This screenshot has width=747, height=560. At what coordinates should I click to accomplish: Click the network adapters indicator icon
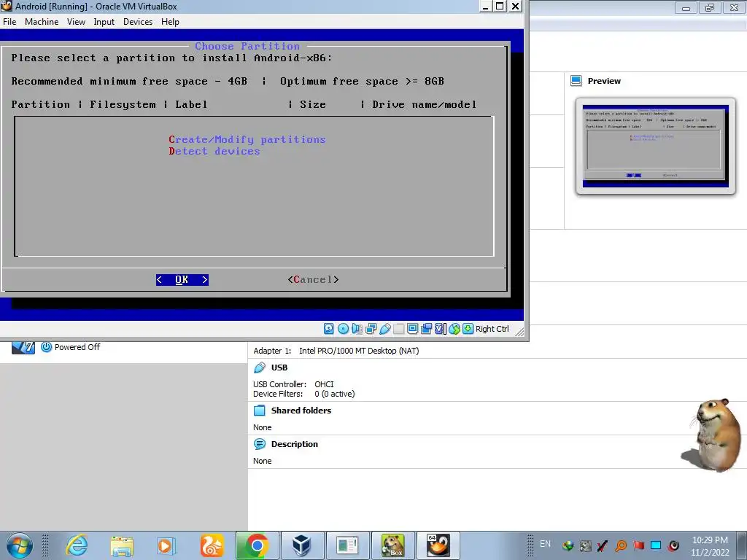371,329
